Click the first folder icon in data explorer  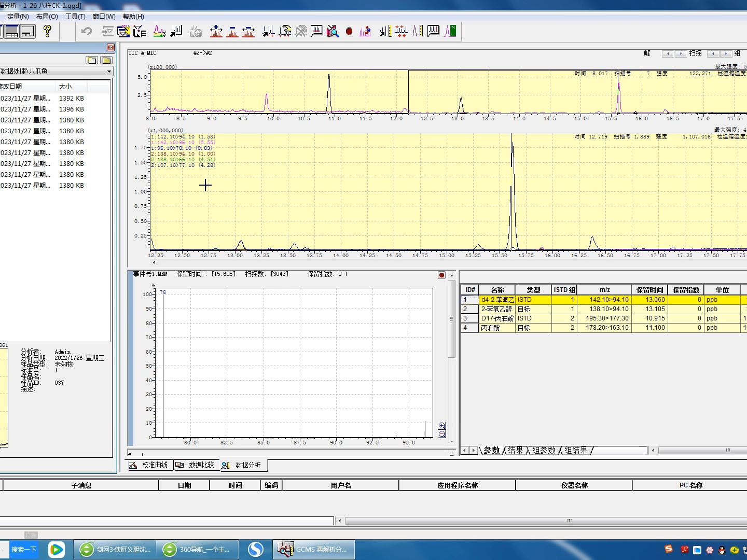[x=92, y=60]
